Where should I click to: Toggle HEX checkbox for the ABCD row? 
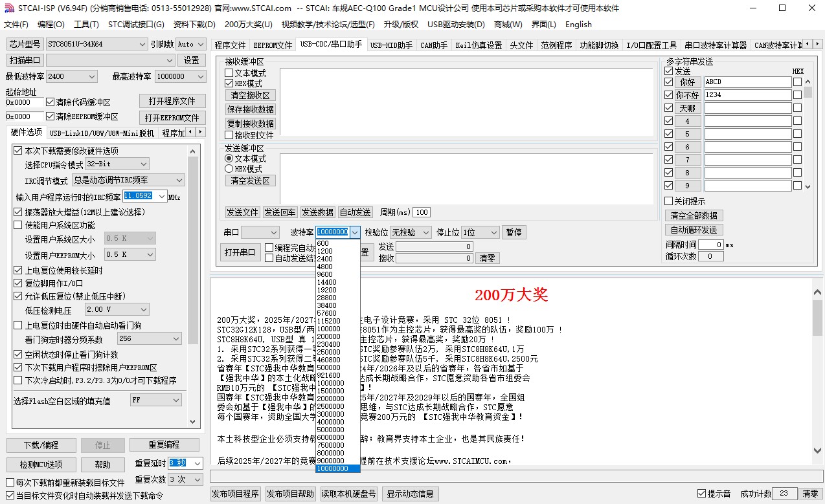click(x=798, y=82)
